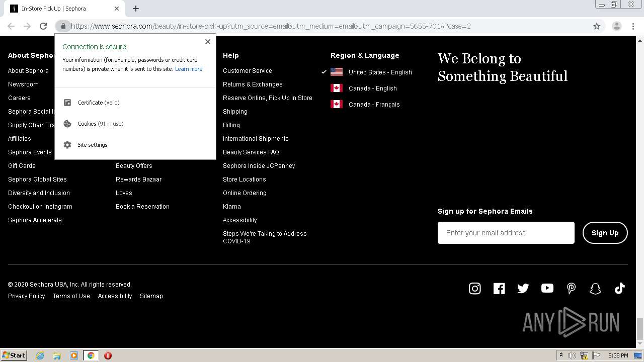Choose Canada - Français language

(x=374, y=104)
